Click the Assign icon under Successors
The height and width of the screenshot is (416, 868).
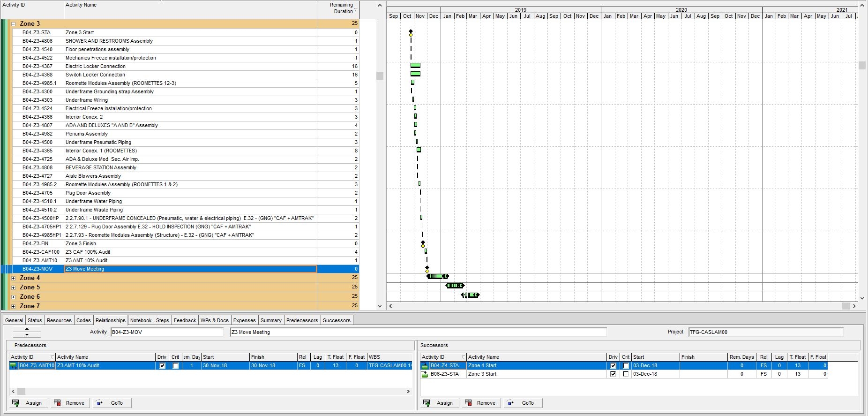click(427, 403)
